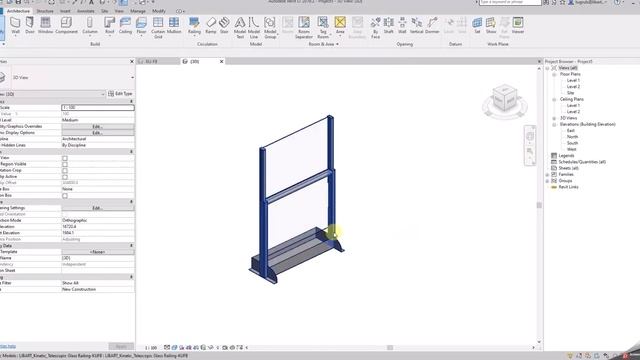The height and width of the screenshot is (360, 640).
Task: Collapse the Floor Plans tree node
Action: pos(554,75)
